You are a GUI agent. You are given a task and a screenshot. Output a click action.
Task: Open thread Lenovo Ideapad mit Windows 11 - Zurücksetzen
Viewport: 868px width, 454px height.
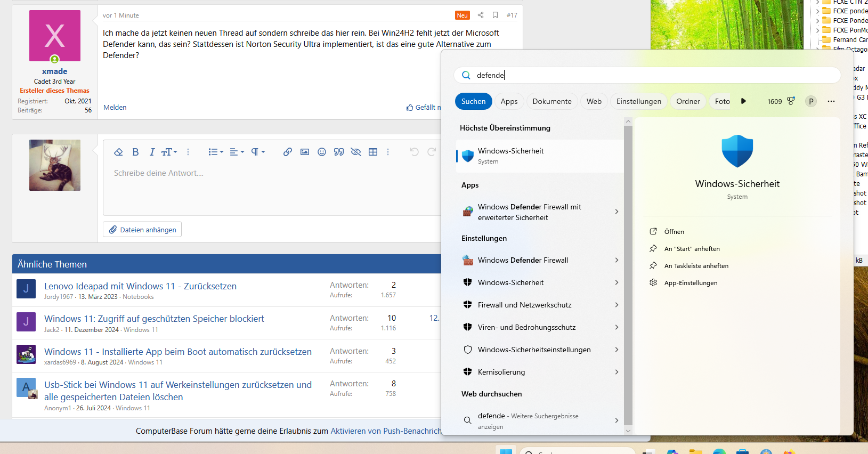point(140,286)
